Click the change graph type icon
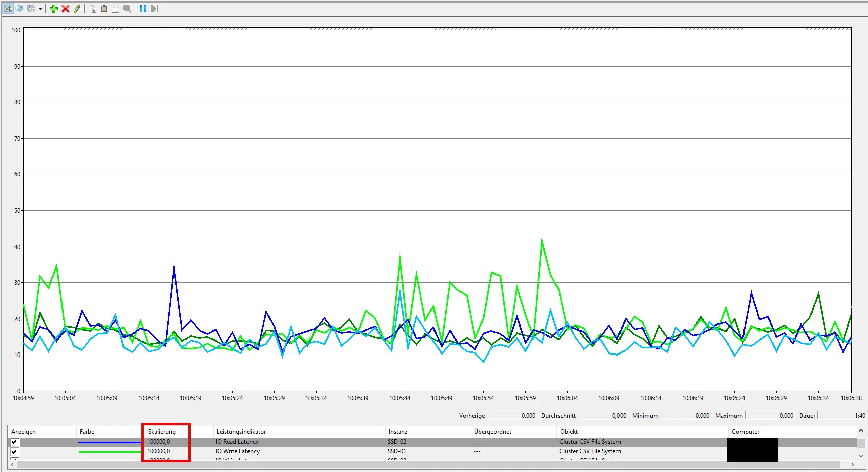The image size is (868, 472). point(31,9)
